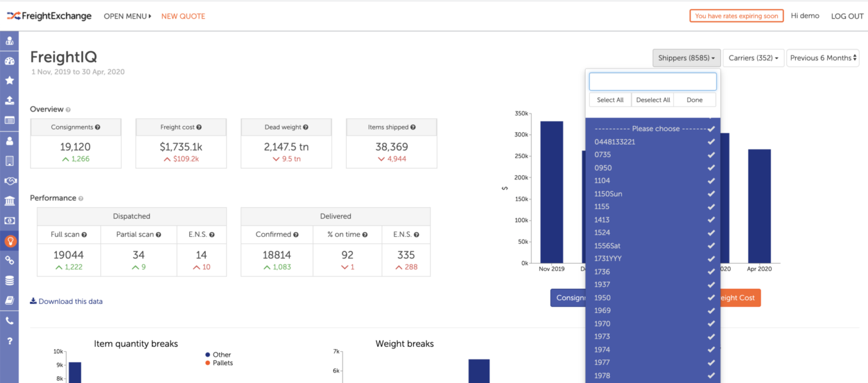Click the help question mark icon
Image resolution: width=868 pixels, height=383 pixels.
[10, 341]
